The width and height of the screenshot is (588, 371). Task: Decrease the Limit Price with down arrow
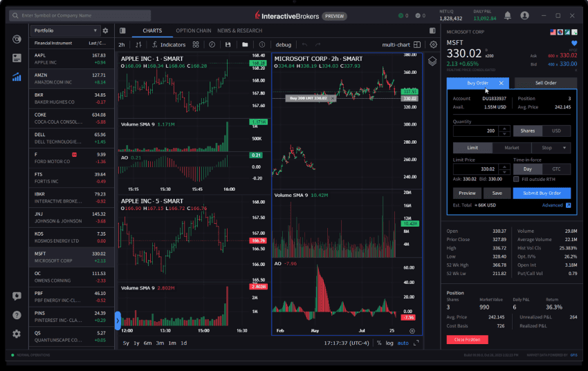coord(504,171)
